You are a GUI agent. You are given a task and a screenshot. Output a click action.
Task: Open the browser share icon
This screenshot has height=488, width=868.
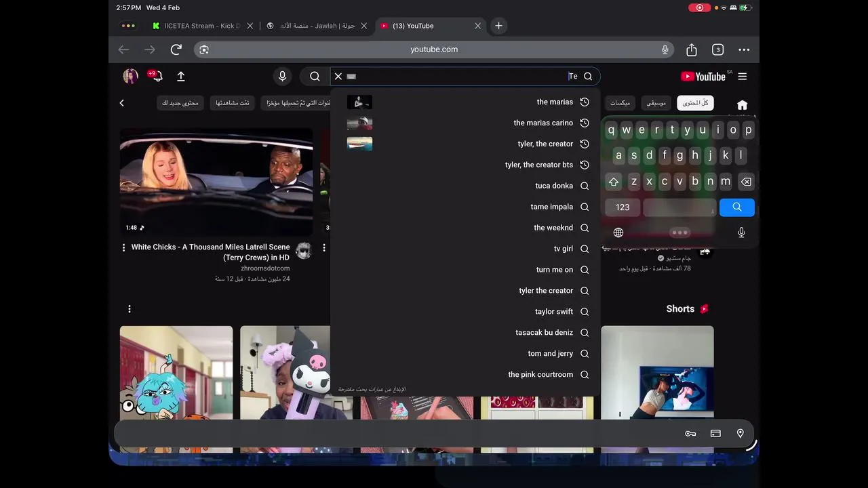[692, 49]
